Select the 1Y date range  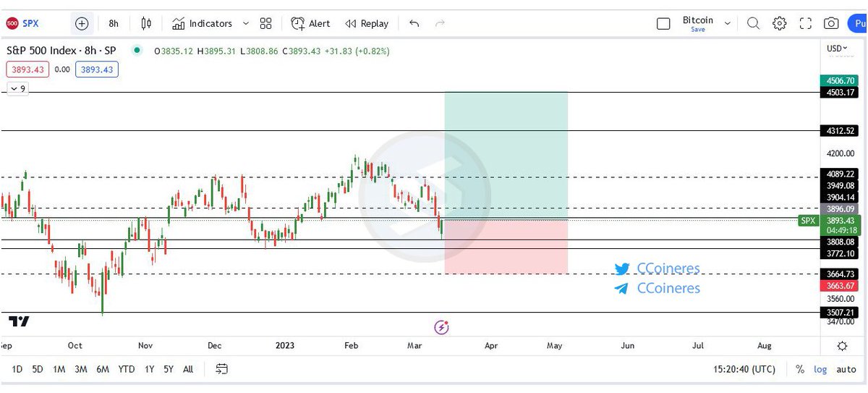(149, 369)
